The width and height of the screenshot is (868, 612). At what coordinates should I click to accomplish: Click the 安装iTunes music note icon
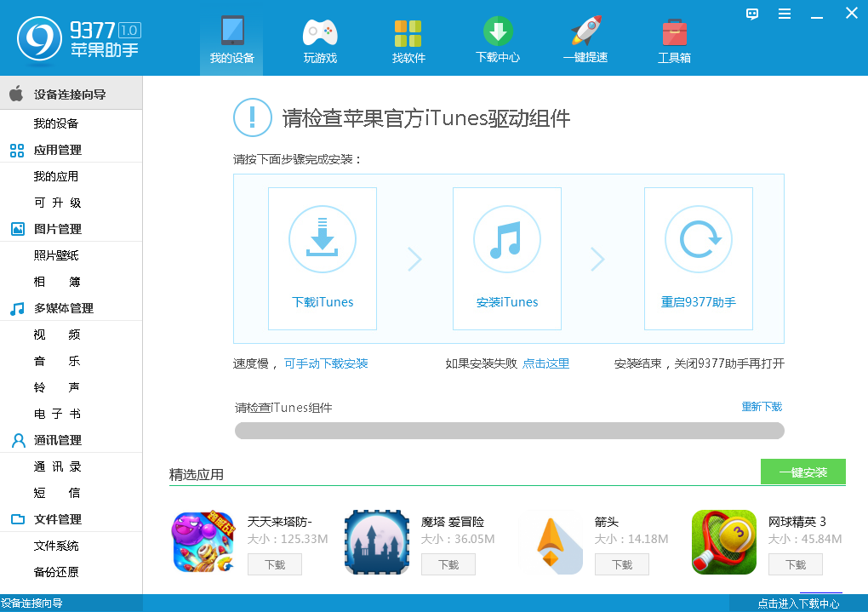506,239
